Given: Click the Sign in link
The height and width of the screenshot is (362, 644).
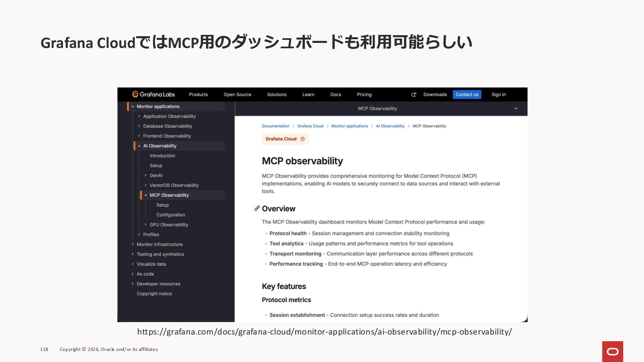Looking at the screenshot, I should [x=498, y=95].
